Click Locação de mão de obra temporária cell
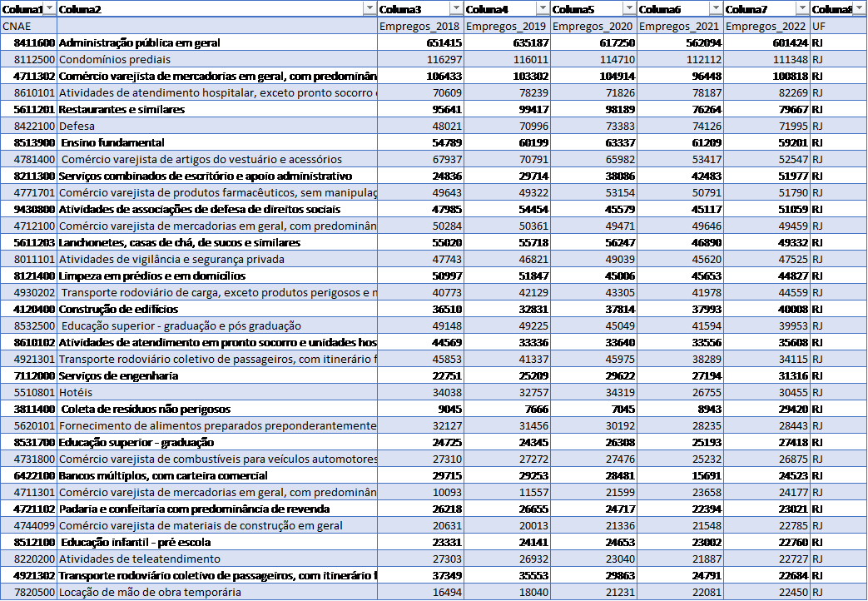The width and height of the screenshot is (868, 601). 216,593
